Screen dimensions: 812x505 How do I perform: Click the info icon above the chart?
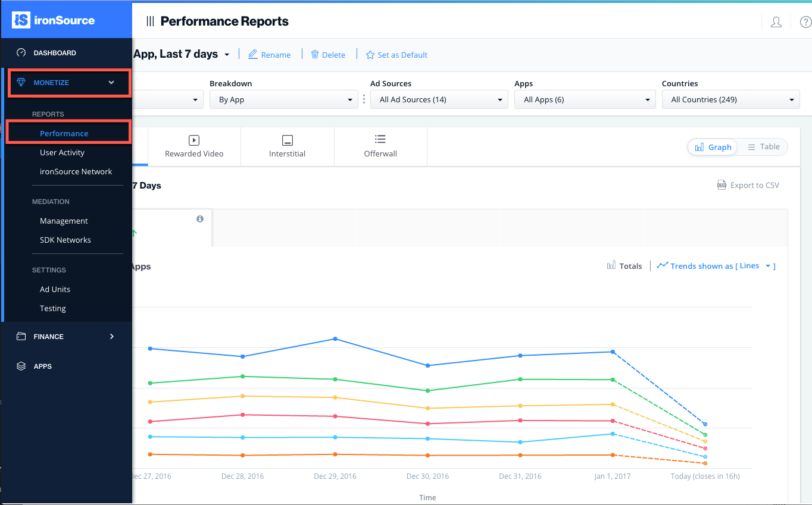point(199,219)
